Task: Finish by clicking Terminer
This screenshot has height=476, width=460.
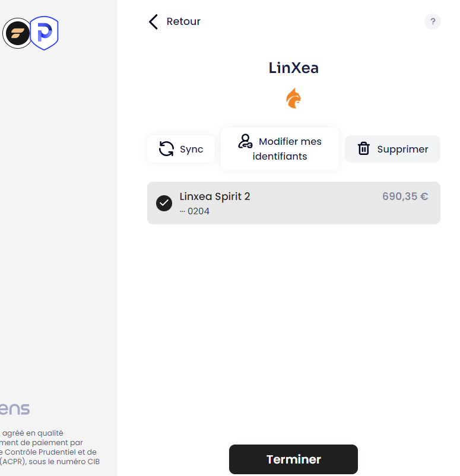Action: click(293, 459)
